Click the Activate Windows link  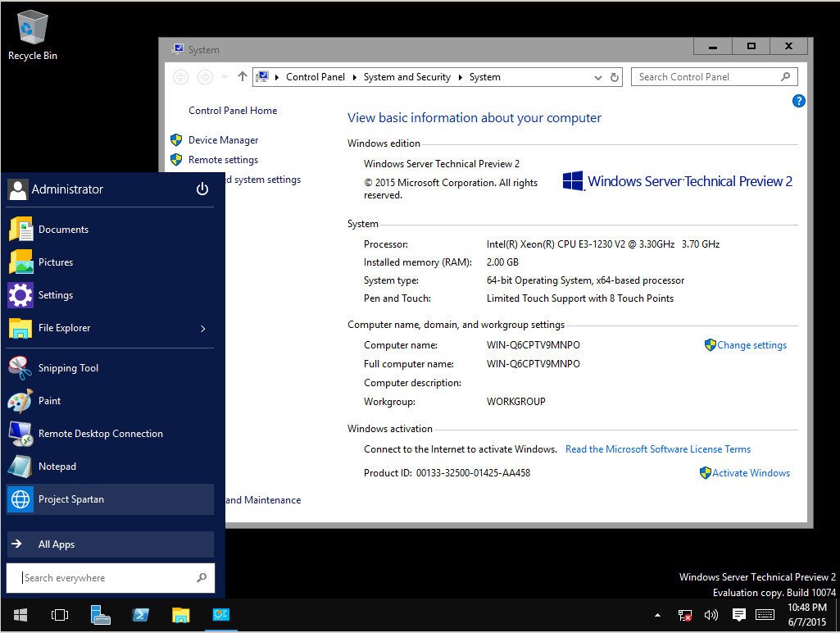(x=750, y=472)
